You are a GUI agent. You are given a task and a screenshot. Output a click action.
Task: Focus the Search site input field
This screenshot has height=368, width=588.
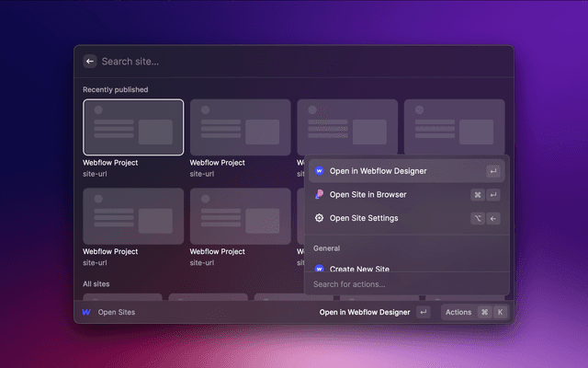[276, 61]
